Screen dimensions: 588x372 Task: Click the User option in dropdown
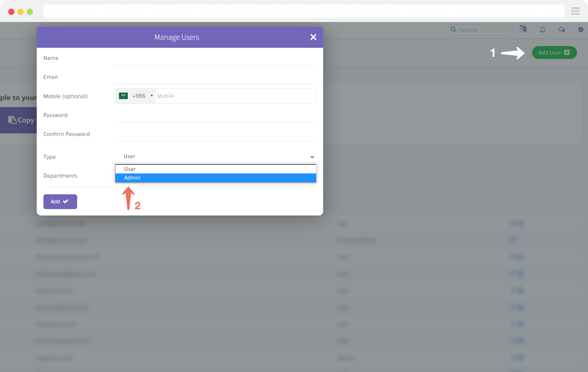coord(215,169)
